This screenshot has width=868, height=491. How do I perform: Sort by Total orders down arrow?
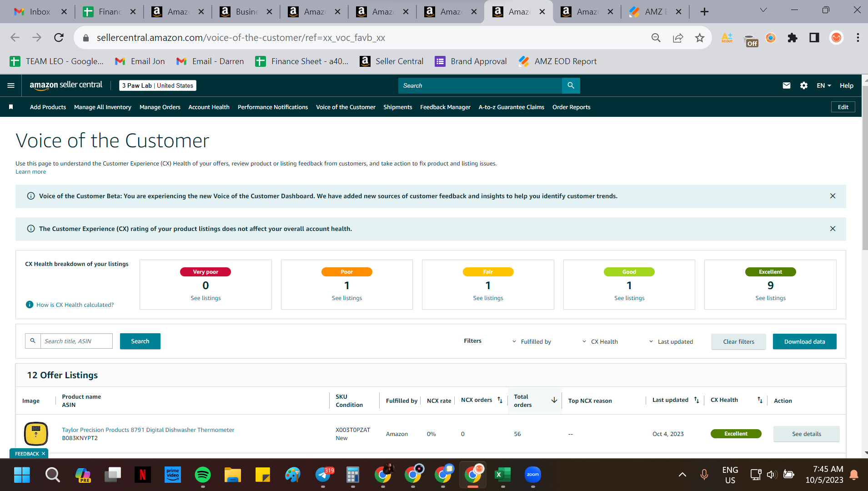pyautogui.click(x=554, y=400)
